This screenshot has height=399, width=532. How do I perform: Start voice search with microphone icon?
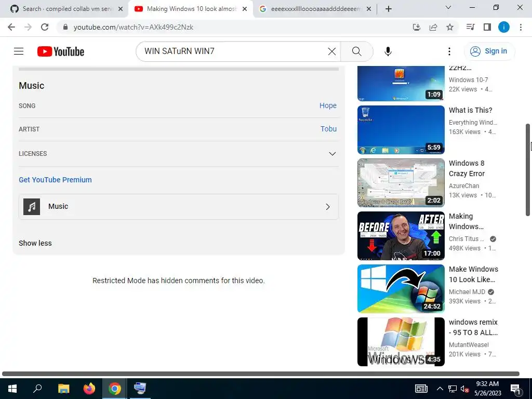pyautogui.click(x=388, y=51)
